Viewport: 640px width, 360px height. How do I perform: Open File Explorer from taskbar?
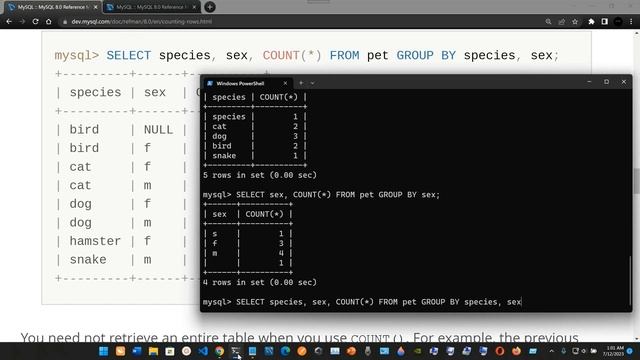(x=153, y=351)
